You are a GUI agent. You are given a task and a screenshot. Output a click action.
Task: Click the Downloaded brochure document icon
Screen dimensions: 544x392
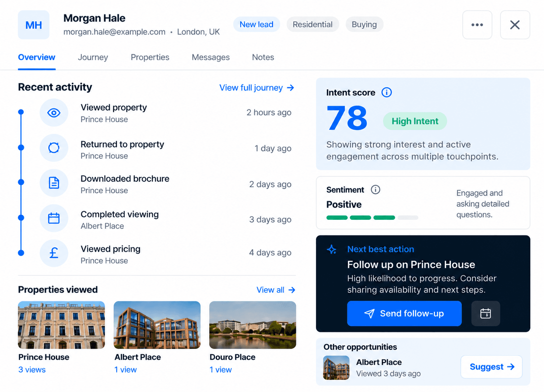click(x=54, y=183)
